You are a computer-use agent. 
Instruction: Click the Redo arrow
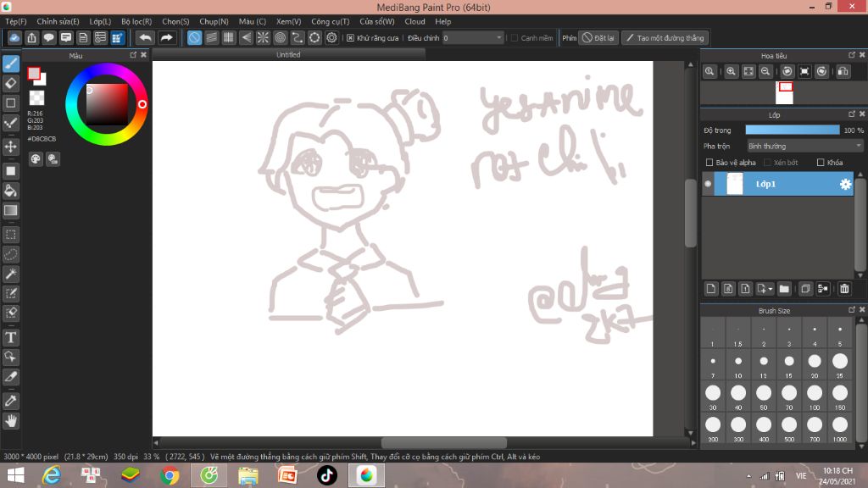coord(166,37)
